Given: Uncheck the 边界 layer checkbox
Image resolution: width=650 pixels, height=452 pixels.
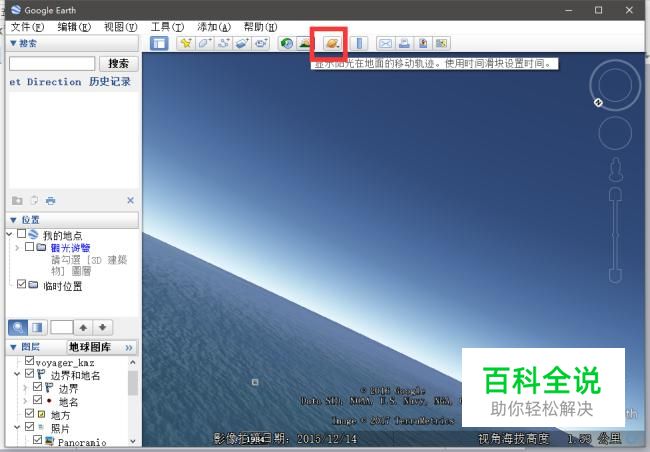Looking at the screenshot, I should 37,387.
